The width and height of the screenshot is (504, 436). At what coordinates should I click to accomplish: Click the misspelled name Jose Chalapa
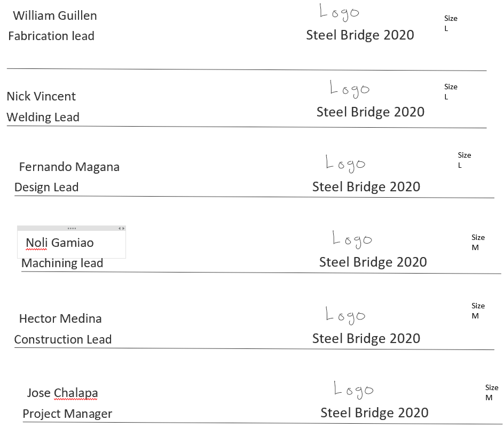tap(62, 394)
